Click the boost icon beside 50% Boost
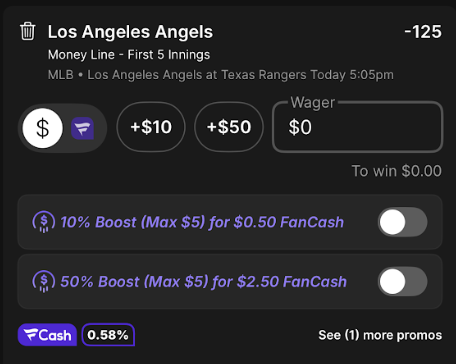Image resolution: width=456 pixels, height=364 pixels. pos(44,282)
